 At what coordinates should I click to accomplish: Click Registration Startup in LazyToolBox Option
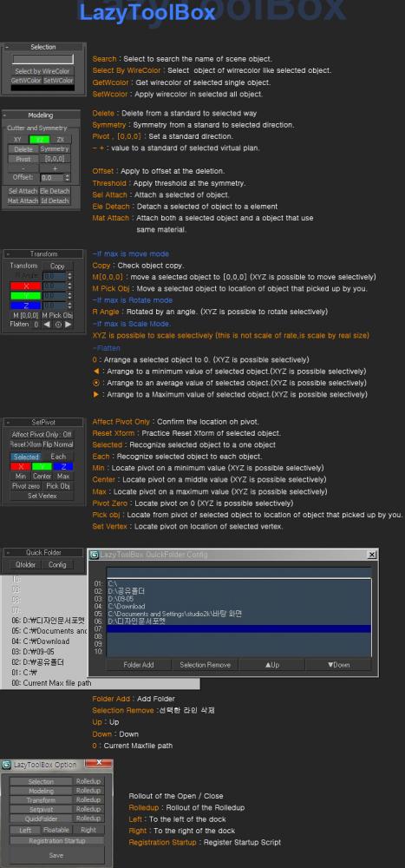coord(57,841)
